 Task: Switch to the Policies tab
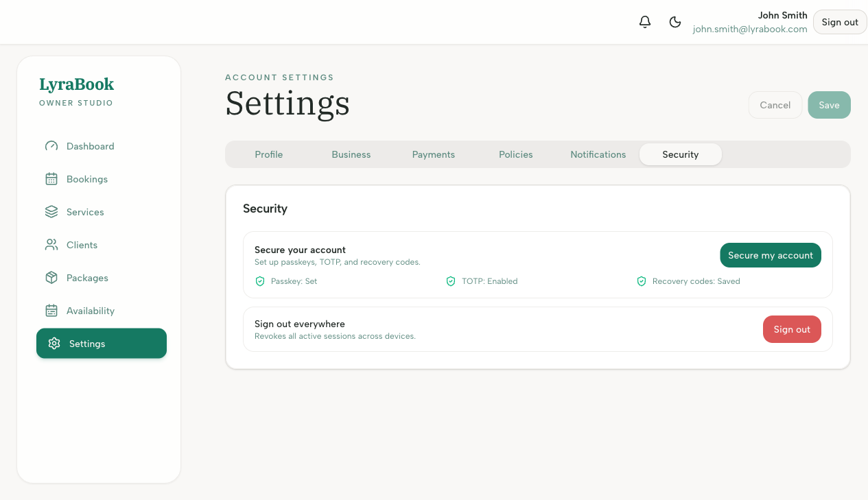tap(515, 154)
